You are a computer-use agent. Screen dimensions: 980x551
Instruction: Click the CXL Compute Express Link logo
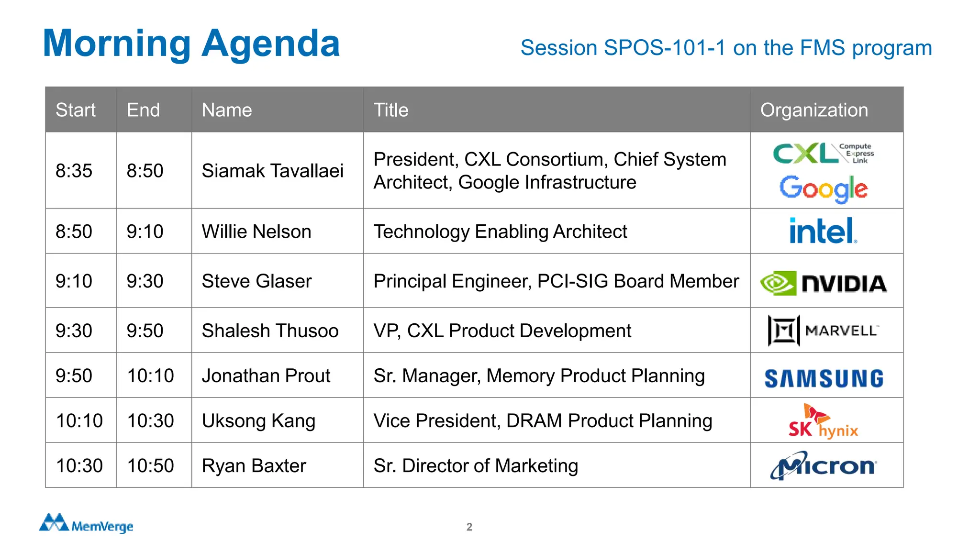pos(823,154)
